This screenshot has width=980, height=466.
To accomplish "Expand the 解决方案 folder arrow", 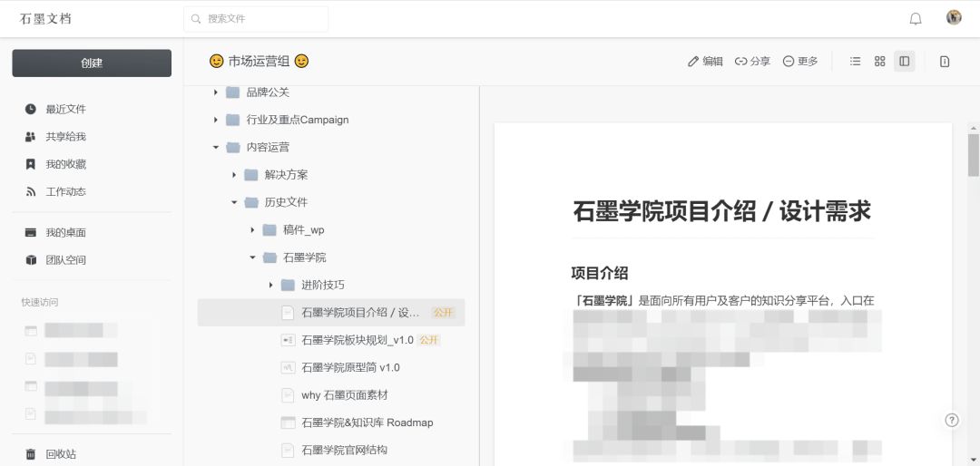I will pyautogui.click(x=234, y=175).
